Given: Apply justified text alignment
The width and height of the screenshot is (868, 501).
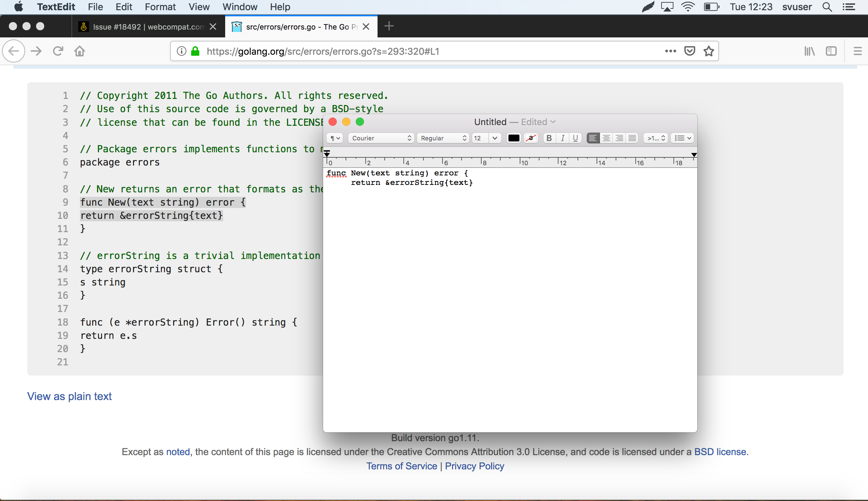Looking at the screenshot, I should click(x=633, y=138).
